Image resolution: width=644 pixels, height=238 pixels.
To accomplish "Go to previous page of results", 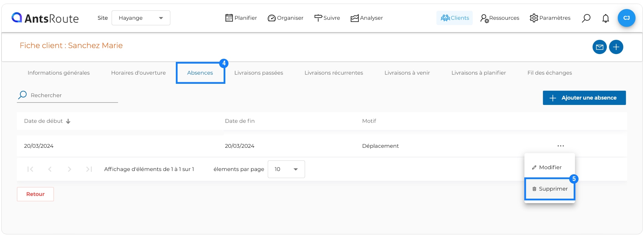I will pyautogui.click(x=50, y=169).
